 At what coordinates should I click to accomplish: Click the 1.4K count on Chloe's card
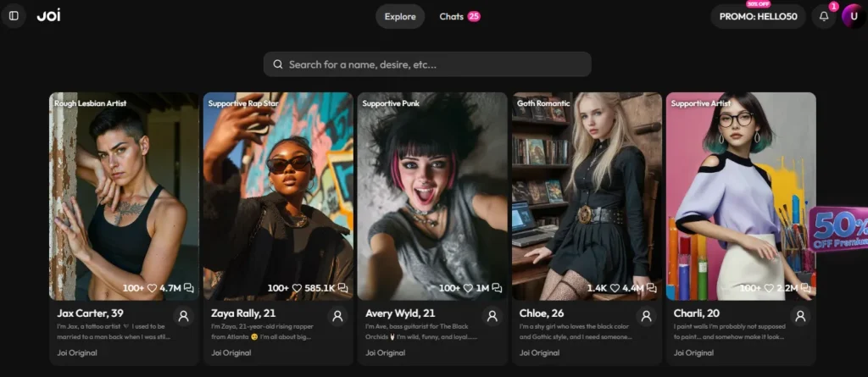[x=598, y=288]
